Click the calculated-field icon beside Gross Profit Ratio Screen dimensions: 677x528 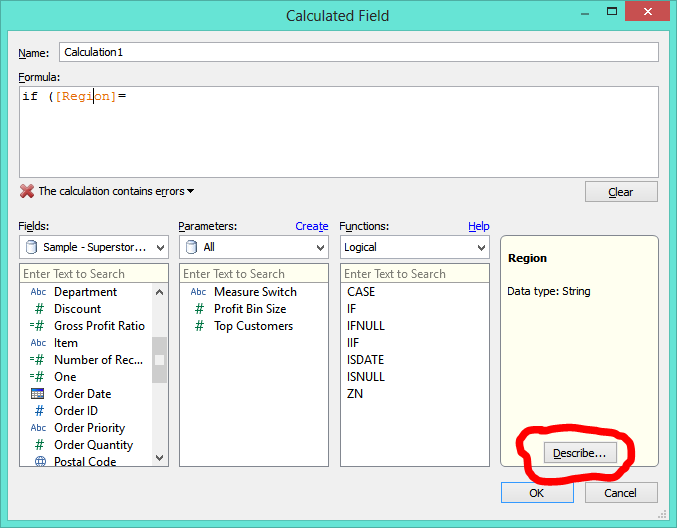pyautogui.click(x=38, y=326)
